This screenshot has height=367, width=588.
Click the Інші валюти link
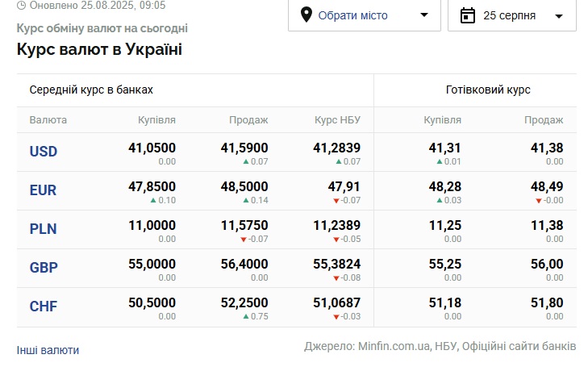(x=48, y=350)
